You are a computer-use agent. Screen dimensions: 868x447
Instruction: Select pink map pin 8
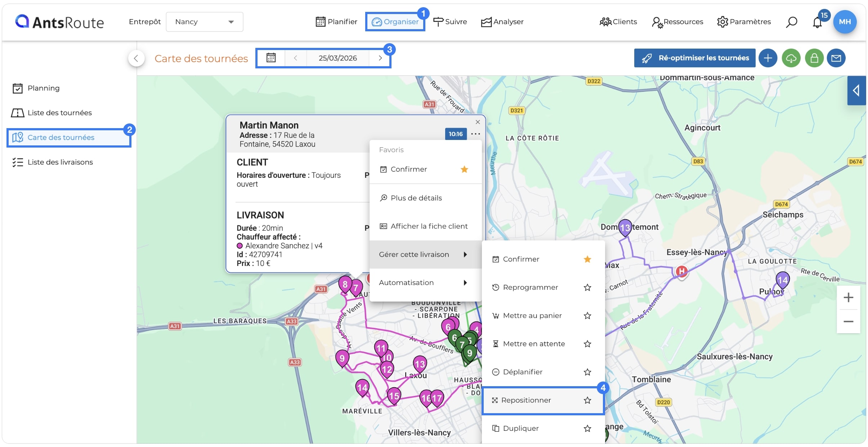(345, 285)
